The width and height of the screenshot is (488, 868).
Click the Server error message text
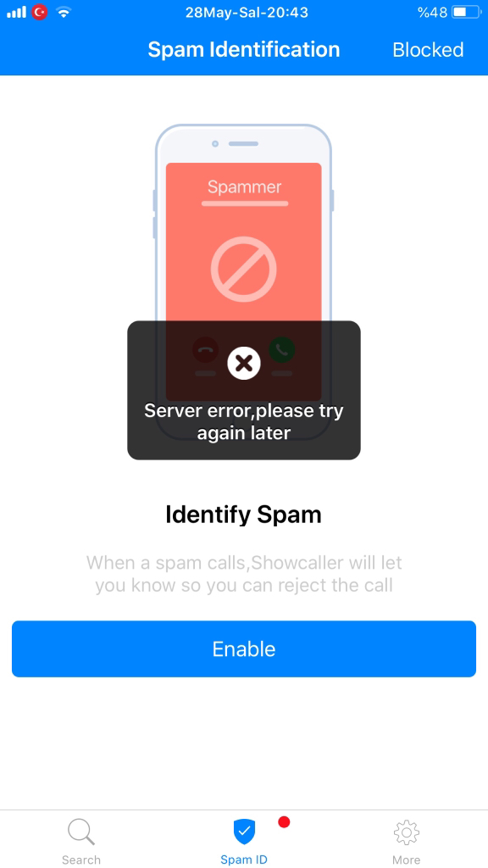(244, 422)
